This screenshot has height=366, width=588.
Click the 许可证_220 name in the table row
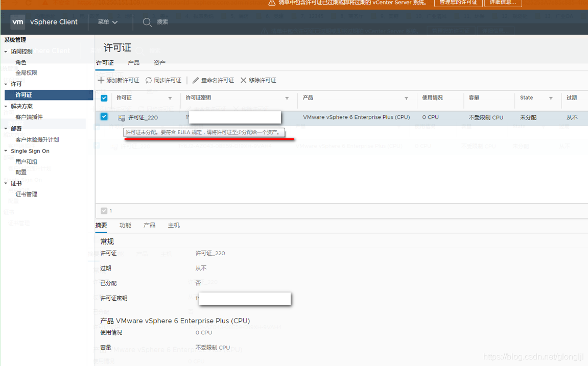pos(143,117)
